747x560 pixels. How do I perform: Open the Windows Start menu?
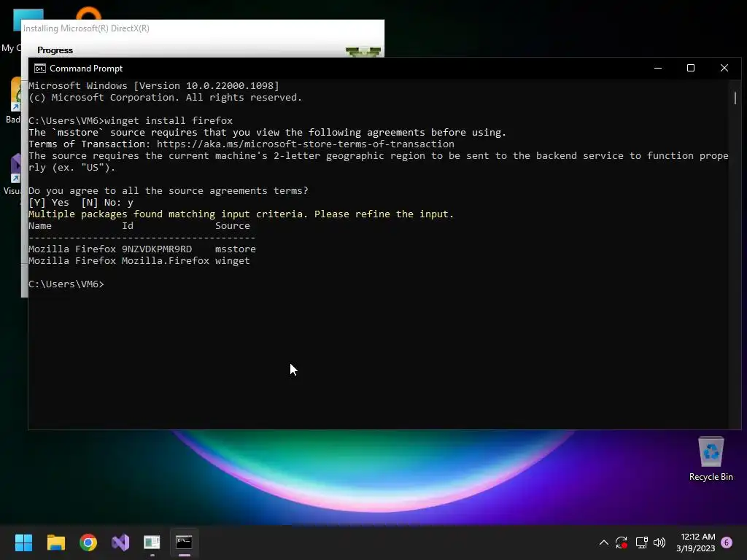tap(23, 542)
